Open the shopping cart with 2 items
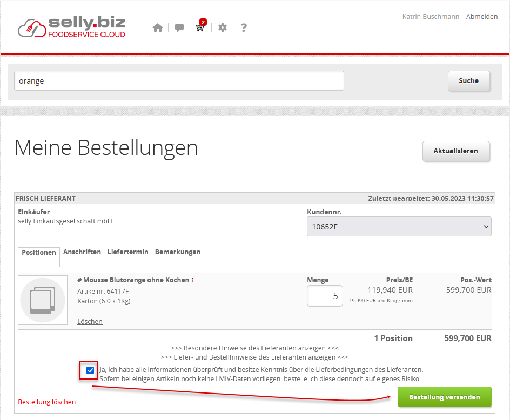 click(200, 26)
